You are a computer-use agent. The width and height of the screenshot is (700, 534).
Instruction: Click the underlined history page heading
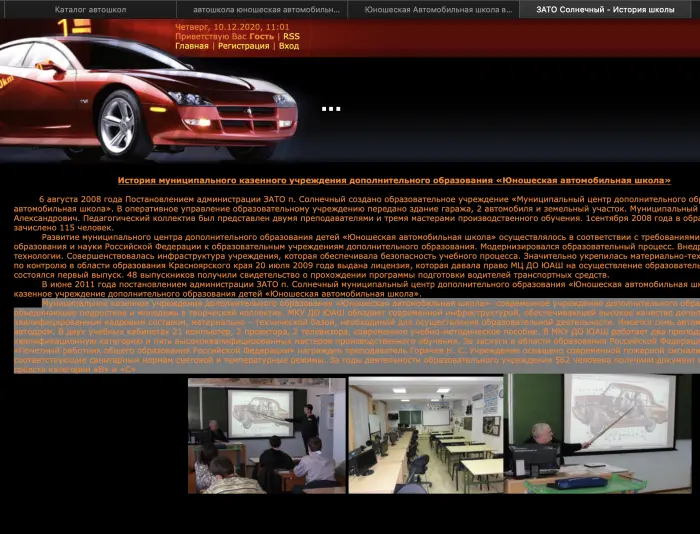[394, 181]
